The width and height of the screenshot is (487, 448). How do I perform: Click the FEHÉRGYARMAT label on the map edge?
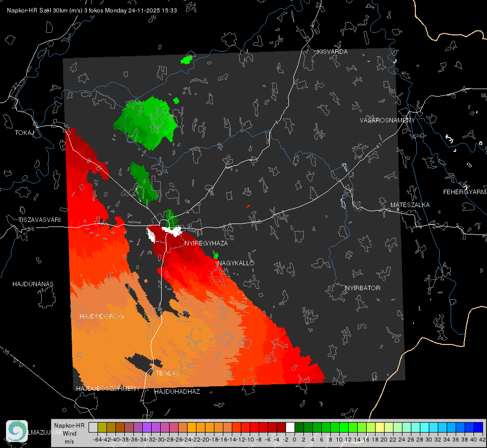coord(465,192)
